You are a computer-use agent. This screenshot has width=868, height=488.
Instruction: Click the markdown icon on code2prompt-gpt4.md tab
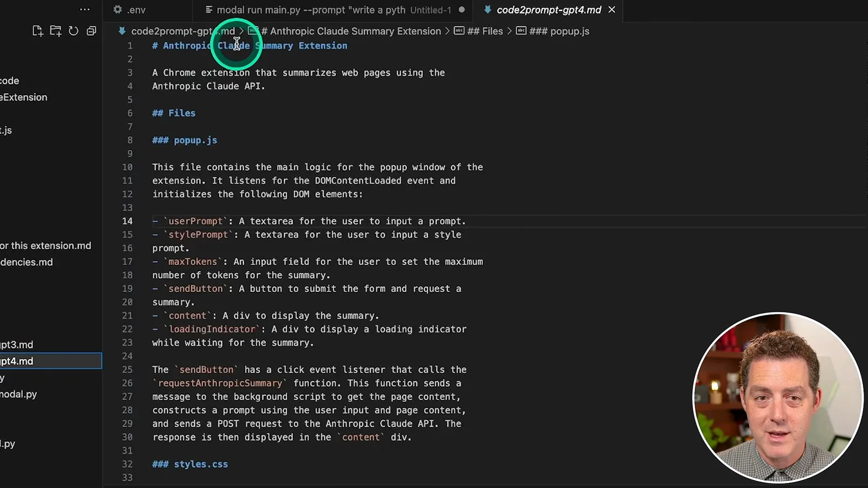(x=487, y=9)
